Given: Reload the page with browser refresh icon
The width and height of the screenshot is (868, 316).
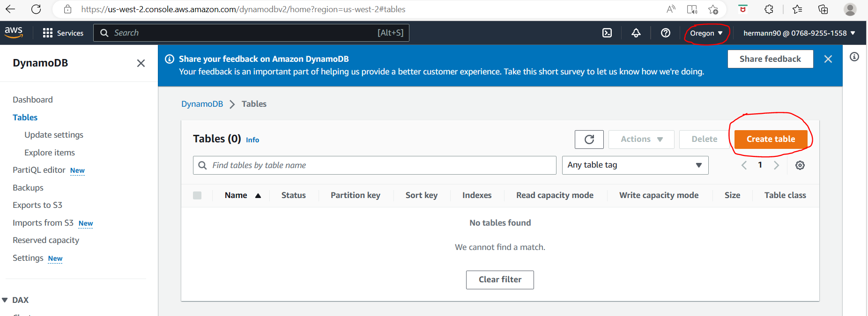Looking at the screenshot, I should coord(36,9).
